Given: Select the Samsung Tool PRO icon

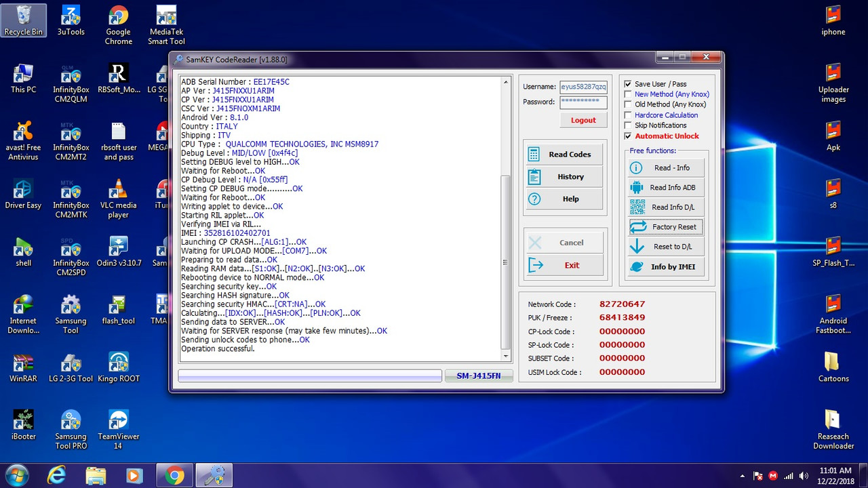Looking at the screenshot, I should coord(71,430).
